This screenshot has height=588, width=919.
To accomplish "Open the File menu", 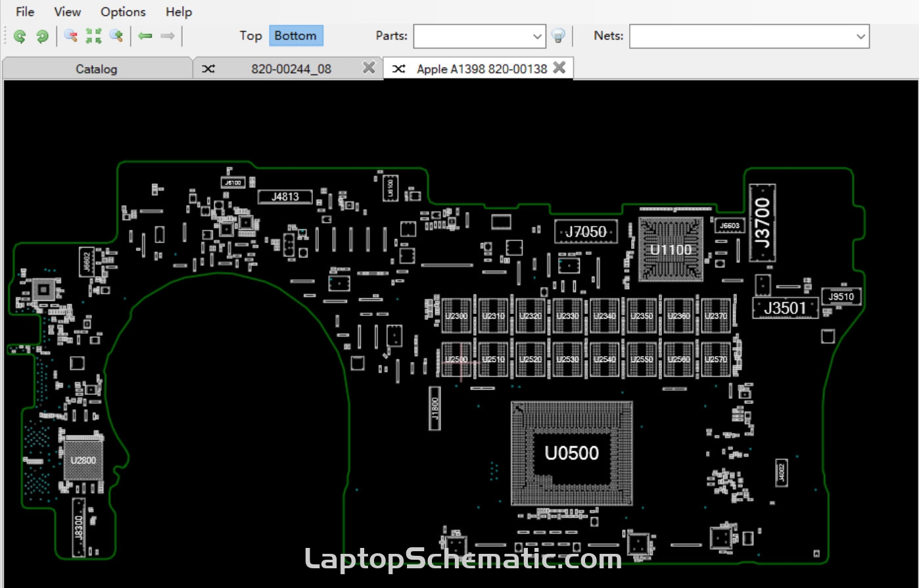I will 25,12.
